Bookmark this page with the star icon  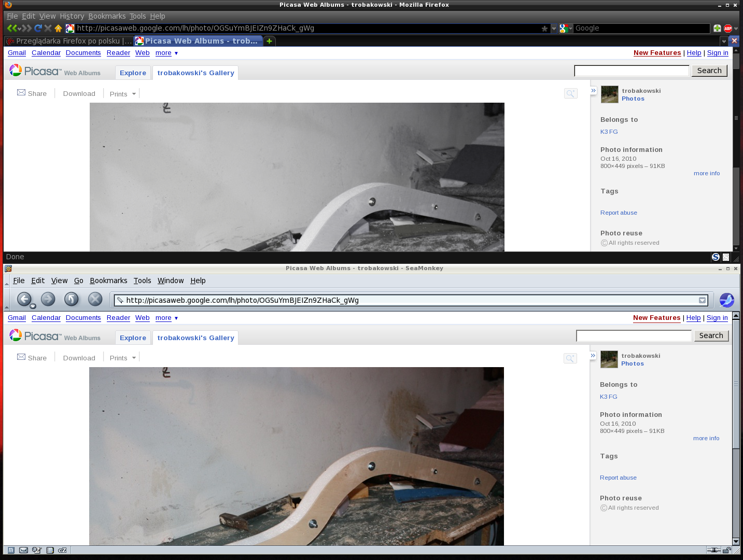coord(544,29)
